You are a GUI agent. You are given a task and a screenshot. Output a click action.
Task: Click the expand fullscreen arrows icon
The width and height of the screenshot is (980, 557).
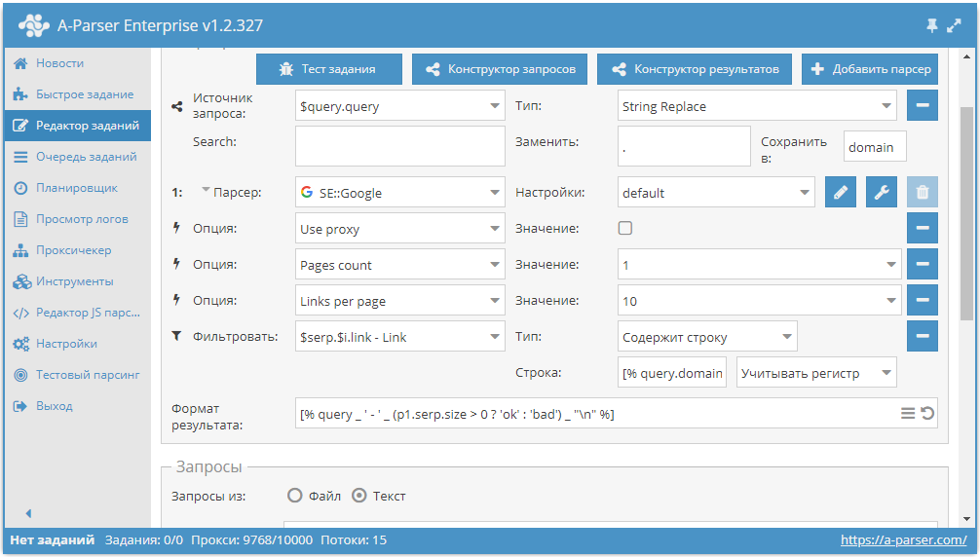click(954, 25)
